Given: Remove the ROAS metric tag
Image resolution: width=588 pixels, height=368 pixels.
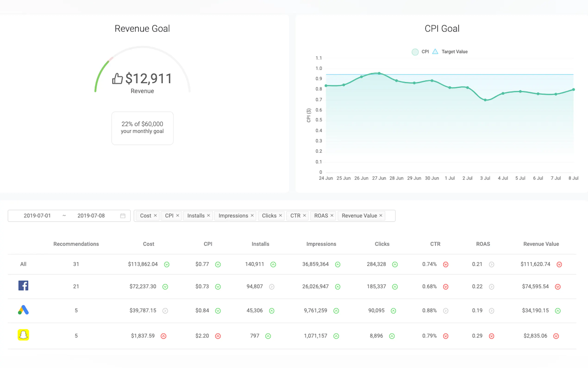Looking at the screenshot, I should click(332, 215).
